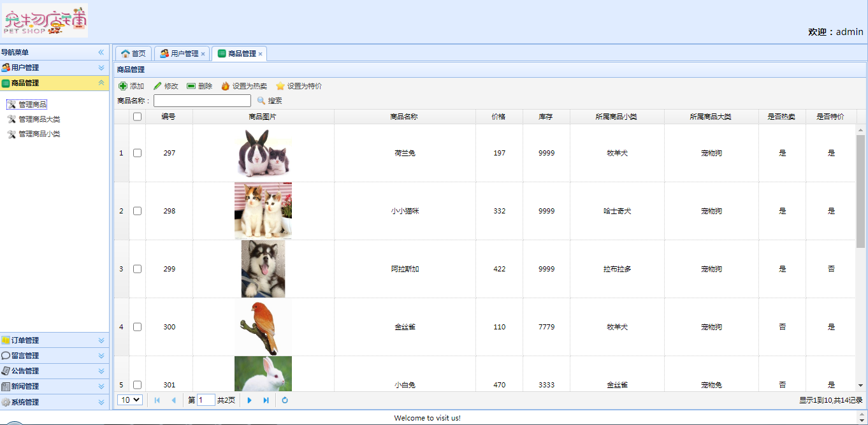This screenshot has height=425, width=868.
Task: Switch to the 首页 tab
Action: (x=133, y=54)
